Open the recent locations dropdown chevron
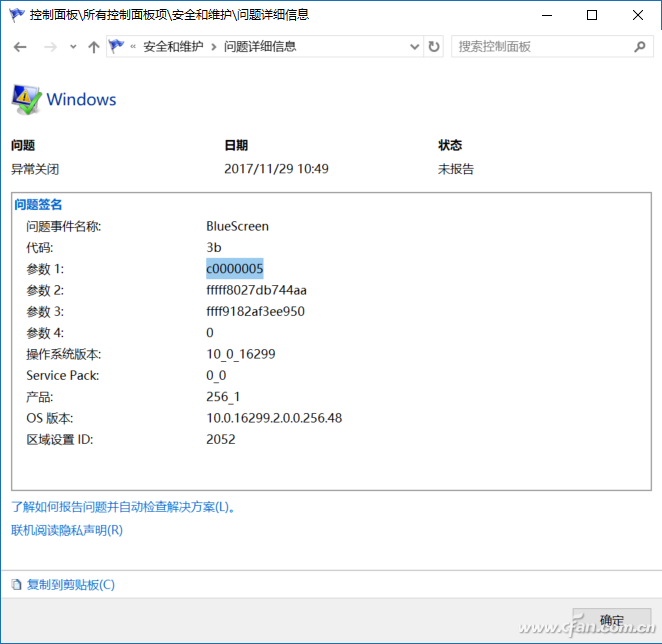662x644 pixels. pyautogui.click(x=73, y=47)
